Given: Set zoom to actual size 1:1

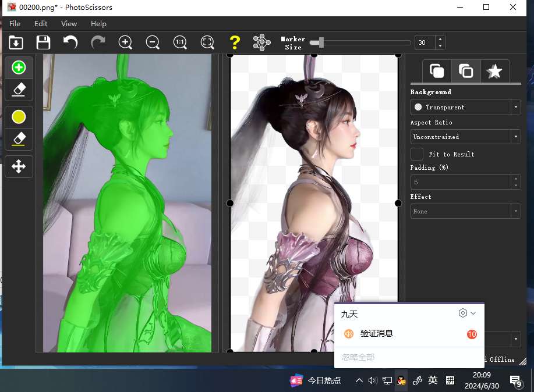Looking at the screenshot, I should 180,42.
